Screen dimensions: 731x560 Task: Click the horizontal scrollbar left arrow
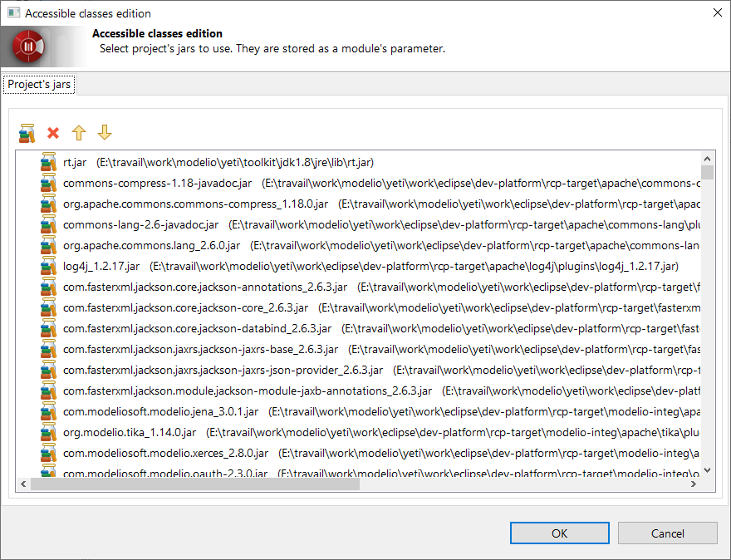coord(23,484)
